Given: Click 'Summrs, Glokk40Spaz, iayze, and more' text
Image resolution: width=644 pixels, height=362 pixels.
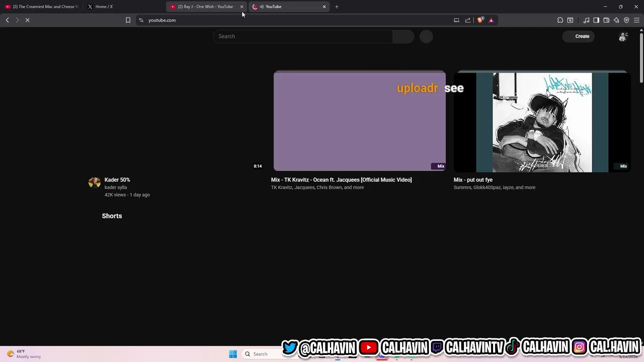Looking at the screenshot, I should point(495,187).
